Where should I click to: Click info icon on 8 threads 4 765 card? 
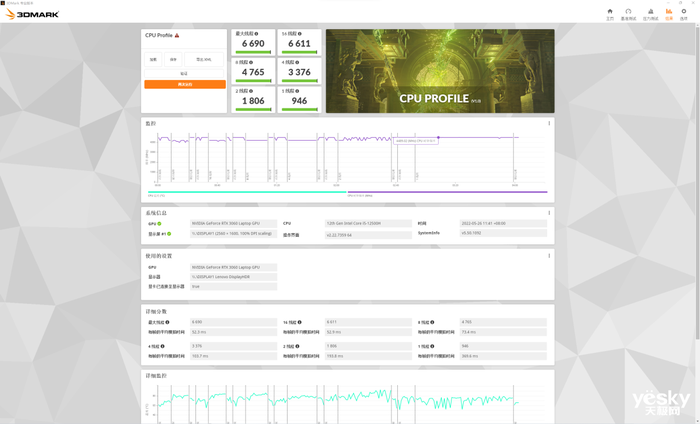pyautogui.click(x=251, y=62)
